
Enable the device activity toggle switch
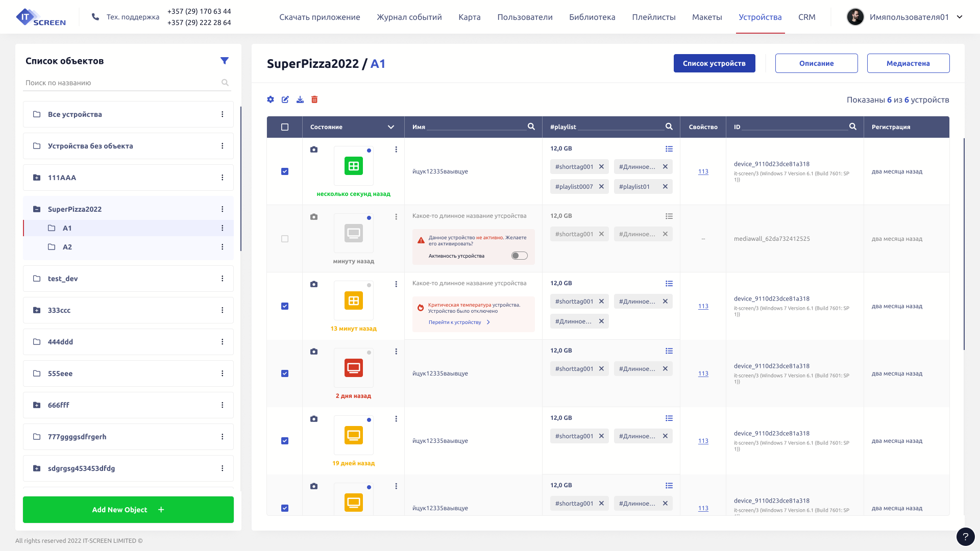tap(519, 256)
